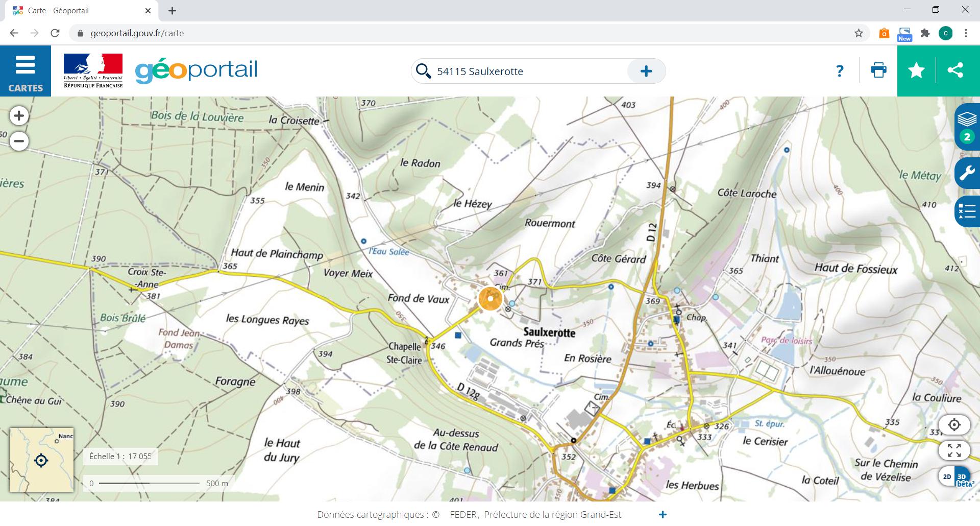Go back with browser back arrow
Image resolution: width=980 pixels, height=526 pixels.
tap(14, 33)
